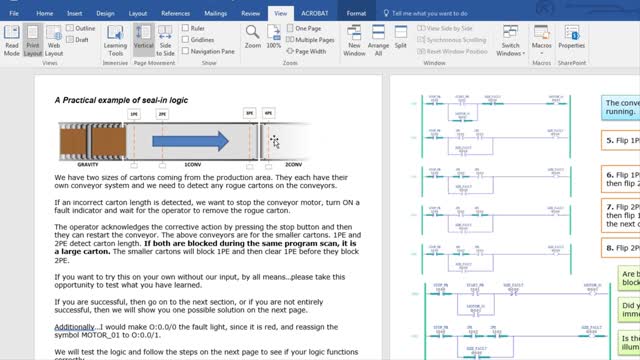The image size is (640, 360).
Task: Choose Side to Side page movement
Action: (x=165, y=40)
